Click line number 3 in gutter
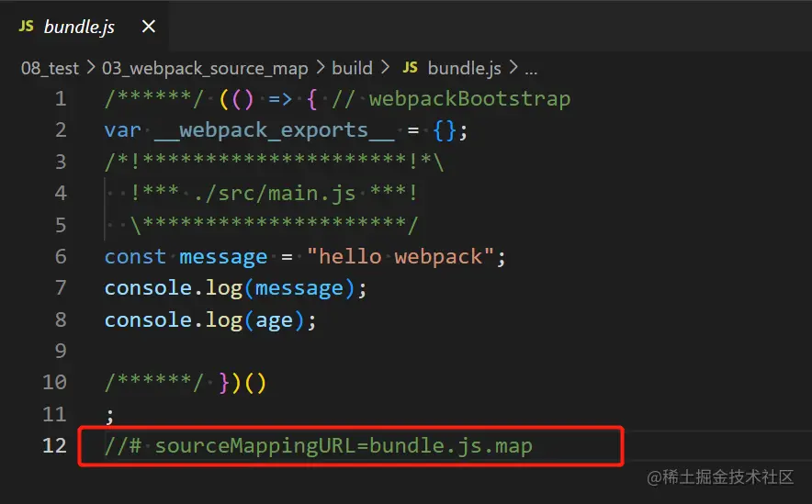 [x=61, y=162]
